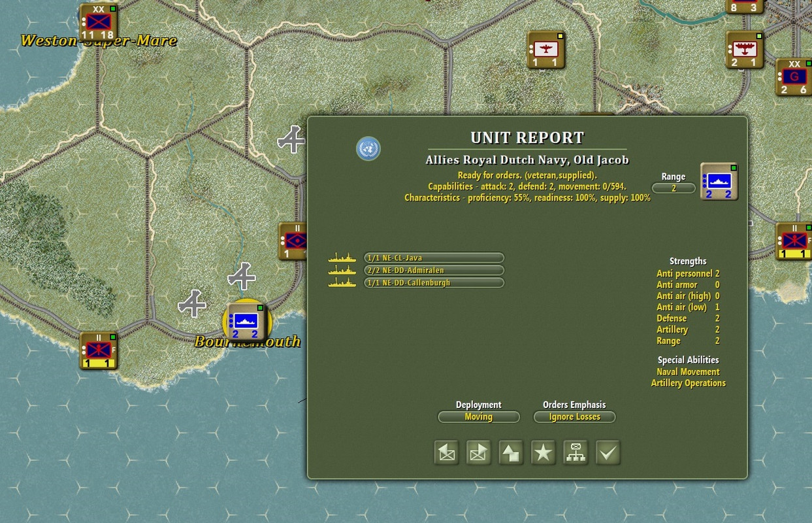The width and height of the screenshot is (812, 523).
Task: Click the Capabilities attack/defend/movement line
Action: (527, 186)
